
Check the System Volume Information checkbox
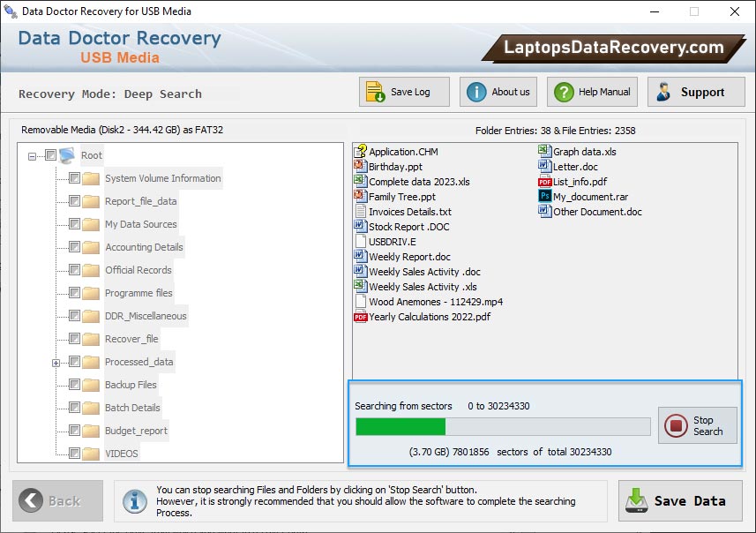(x=74, y=178)
